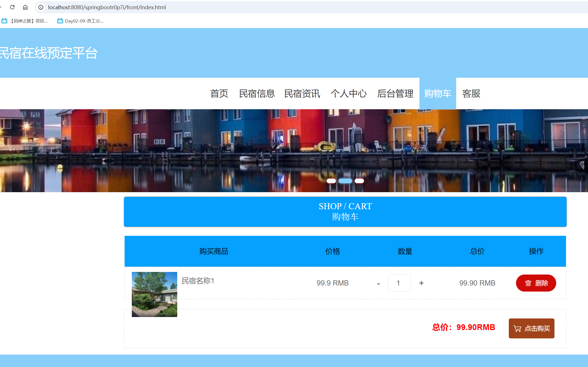Open the 首页 menu item

tap(219, 94)
